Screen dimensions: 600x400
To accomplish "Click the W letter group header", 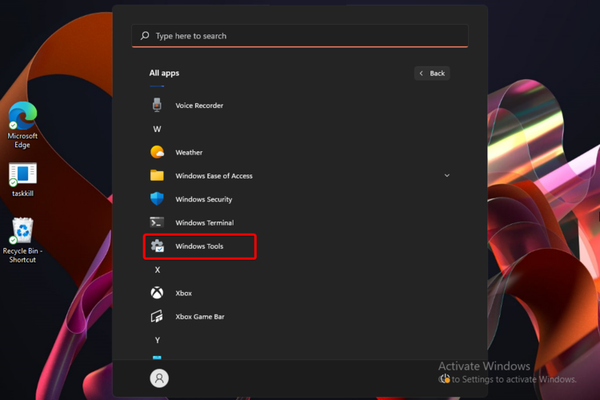I will point(157,129).
